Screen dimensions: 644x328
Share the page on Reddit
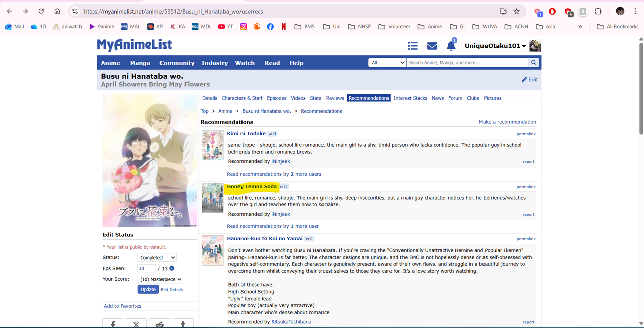(x=159, y=323)
